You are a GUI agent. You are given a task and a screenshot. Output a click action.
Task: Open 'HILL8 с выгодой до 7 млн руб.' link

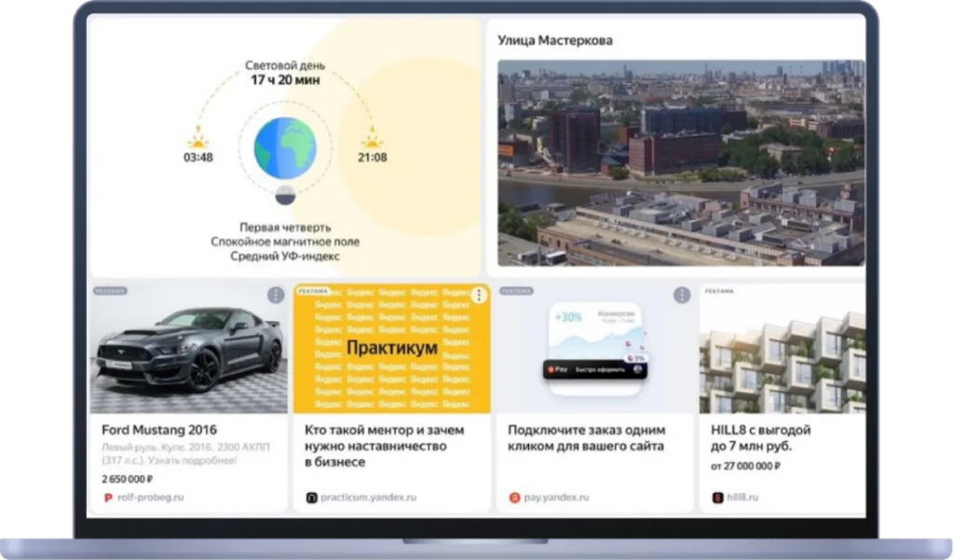760,438
